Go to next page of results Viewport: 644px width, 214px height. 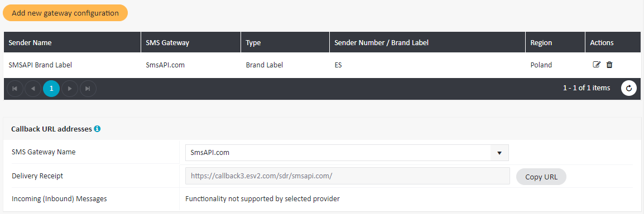[70, 89]
